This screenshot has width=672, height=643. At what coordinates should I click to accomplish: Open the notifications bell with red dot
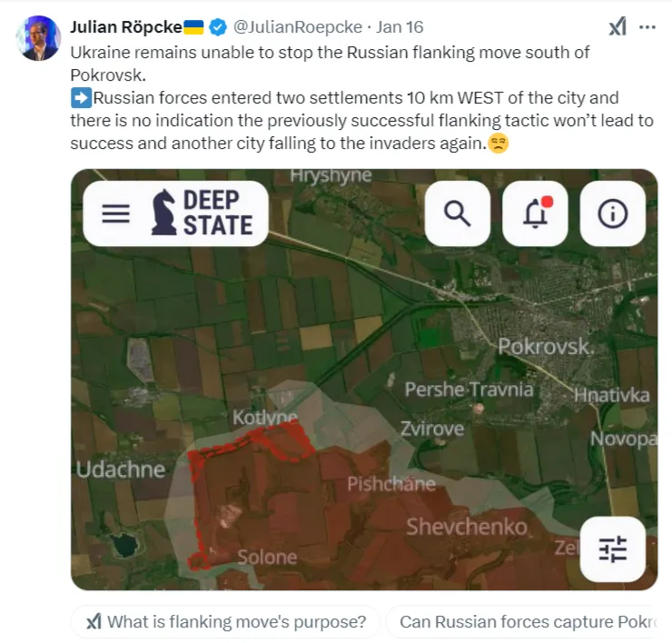pyautogui.click(x=535, y=213)
